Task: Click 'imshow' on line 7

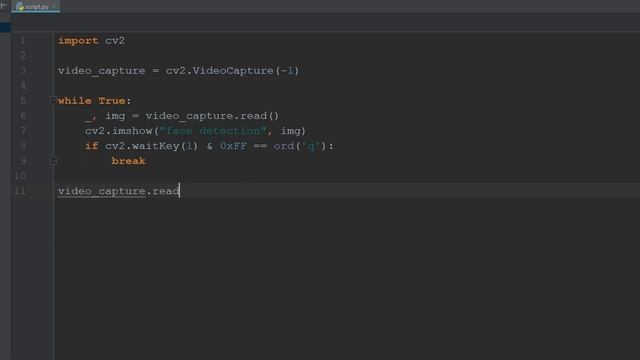Action: (x=132, y=131)
